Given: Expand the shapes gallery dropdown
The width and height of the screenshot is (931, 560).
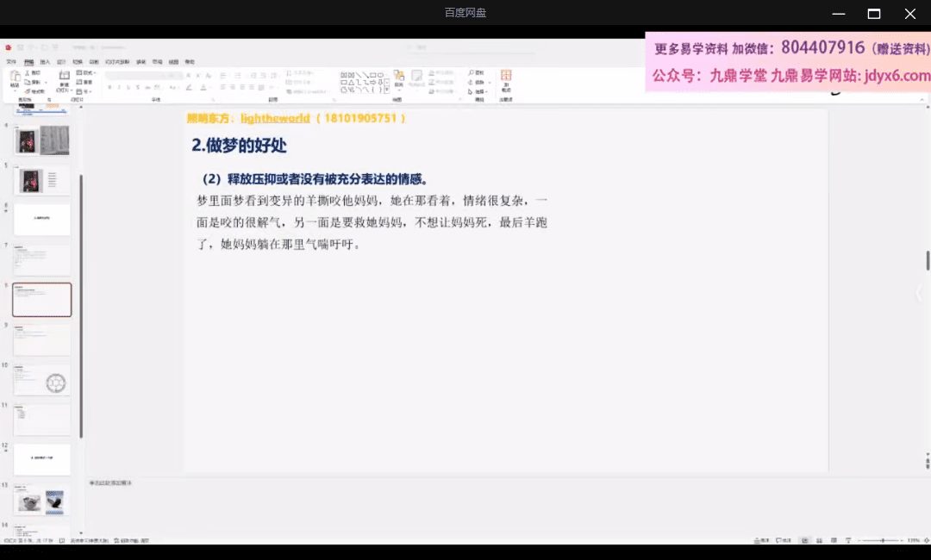Looking at the screenshot, I should point(387,90).
